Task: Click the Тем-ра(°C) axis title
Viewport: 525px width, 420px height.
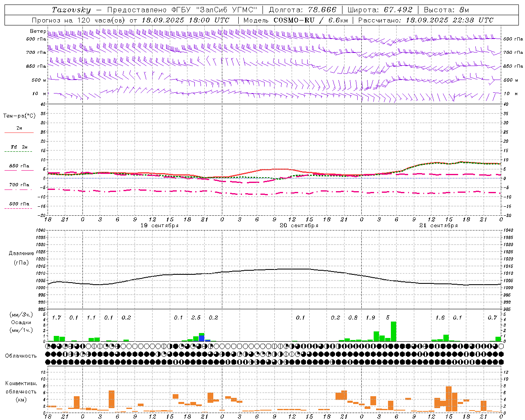Action: 19,116
